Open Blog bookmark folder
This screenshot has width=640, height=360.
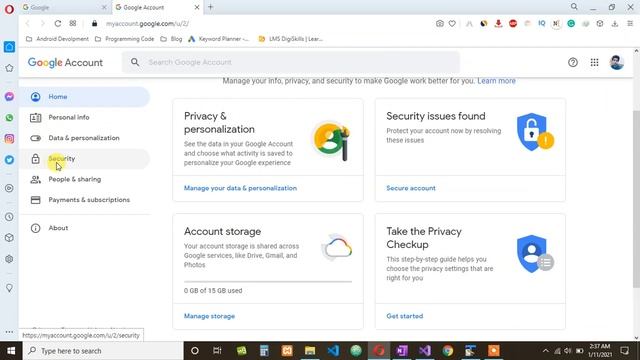[x=171, y=39]
